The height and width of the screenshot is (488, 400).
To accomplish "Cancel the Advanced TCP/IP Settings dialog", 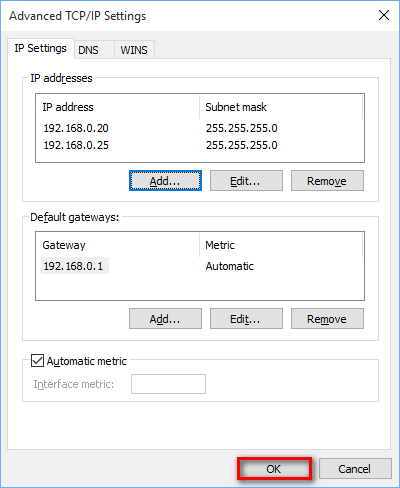I will pyautogui.click(x=355, y=469).
